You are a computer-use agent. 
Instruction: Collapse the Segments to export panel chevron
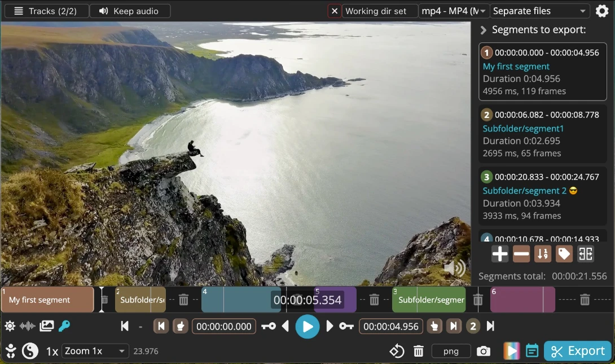coord(483,30)
